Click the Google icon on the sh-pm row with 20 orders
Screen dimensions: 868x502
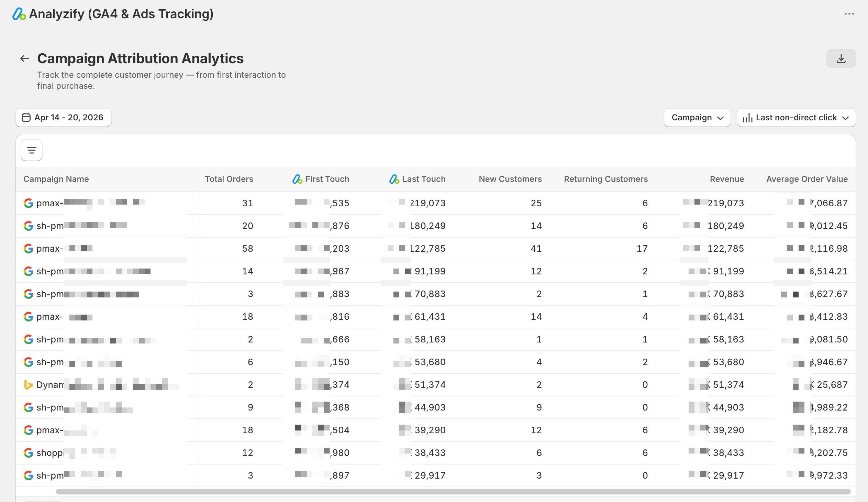(x=28, y=226)
